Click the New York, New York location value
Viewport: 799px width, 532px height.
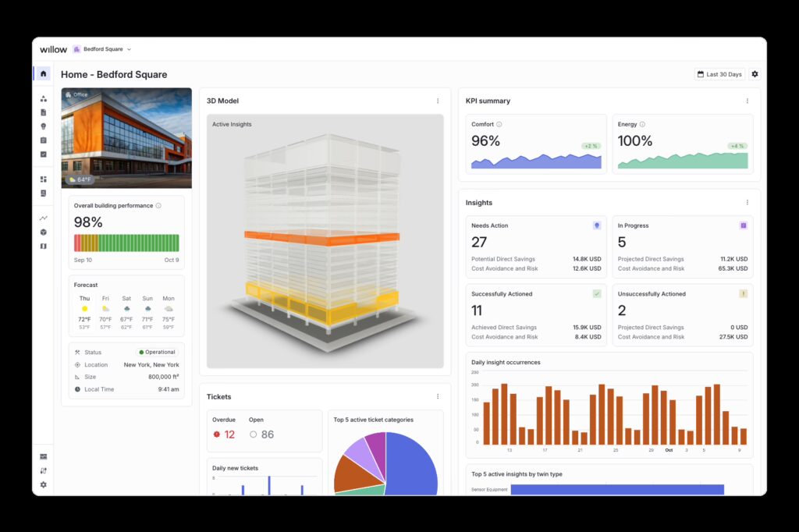(x=151, y=365)
